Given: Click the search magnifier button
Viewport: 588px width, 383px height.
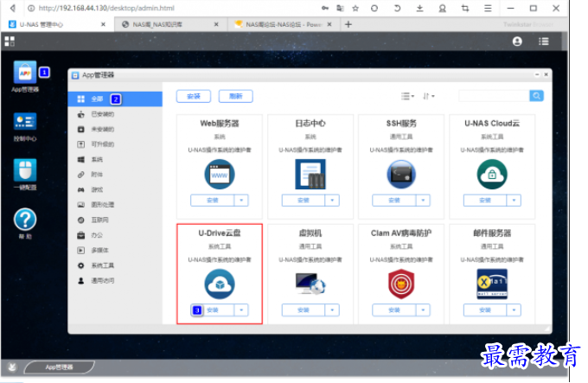Looking at the screenshot, I should [x=537, y=96].
